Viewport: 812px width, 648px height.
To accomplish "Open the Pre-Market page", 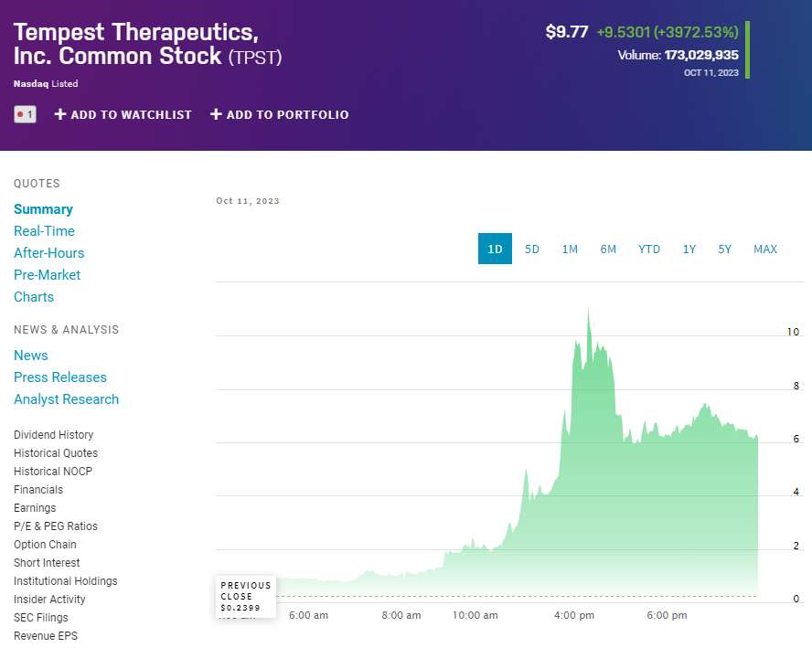I will tap(47, 275).
